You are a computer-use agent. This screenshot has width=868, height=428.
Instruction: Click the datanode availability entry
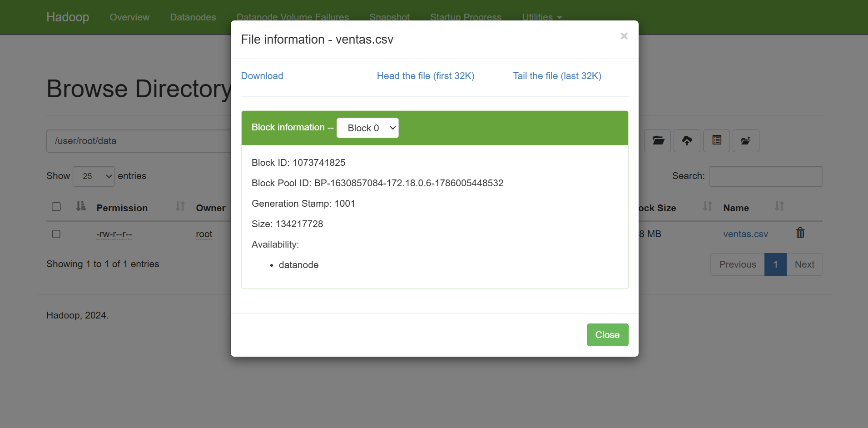[x=298, y=265]
